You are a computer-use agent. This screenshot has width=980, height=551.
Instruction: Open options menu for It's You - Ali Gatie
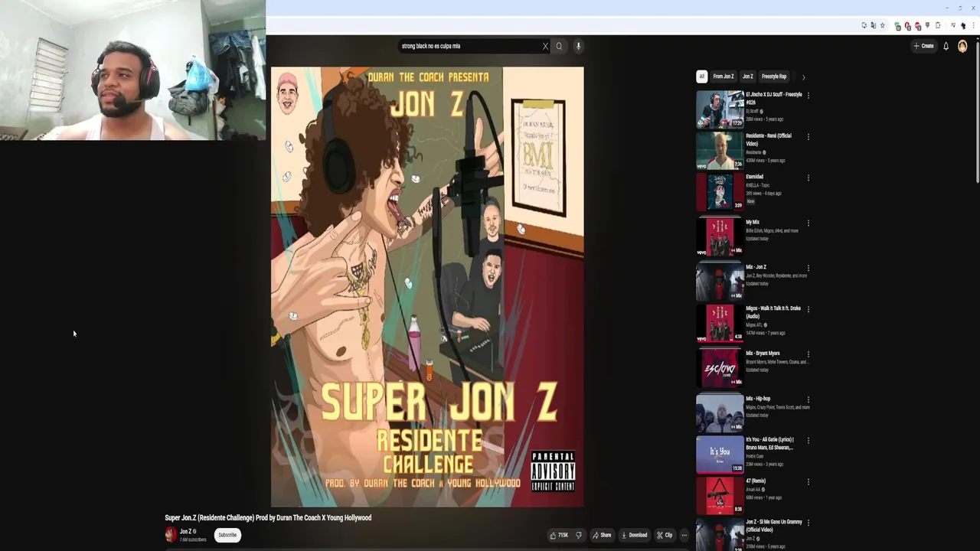tap(808, 442)
